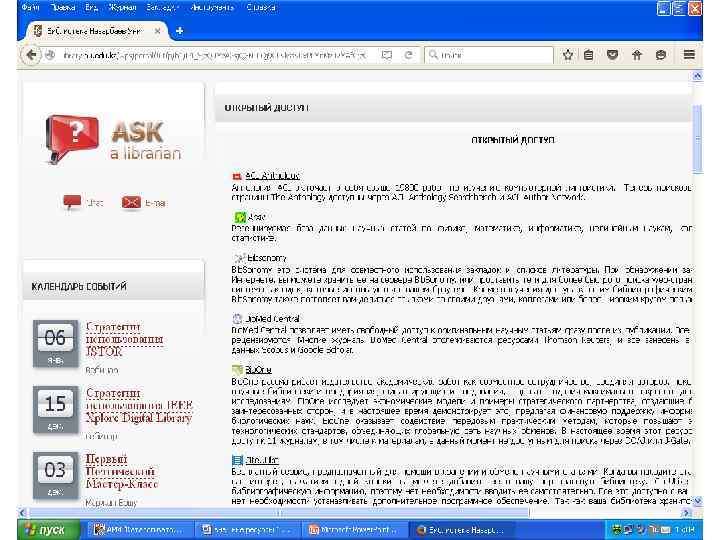Click the horizontal scrollbar left arrow

[x=22, y=512]
